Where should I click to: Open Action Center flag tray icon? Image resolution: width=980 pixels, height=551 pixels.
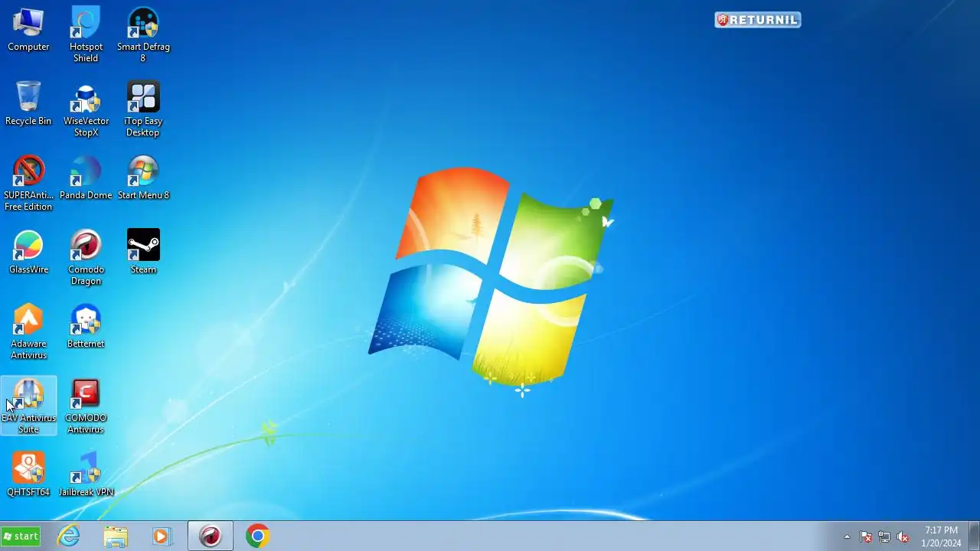point(866,537)
